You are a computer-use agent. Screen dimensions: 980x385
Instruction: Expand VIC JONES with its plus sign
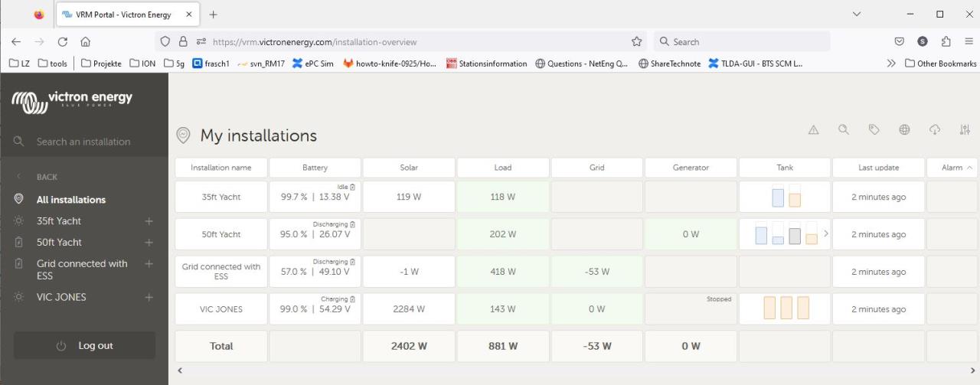[149, 297]
